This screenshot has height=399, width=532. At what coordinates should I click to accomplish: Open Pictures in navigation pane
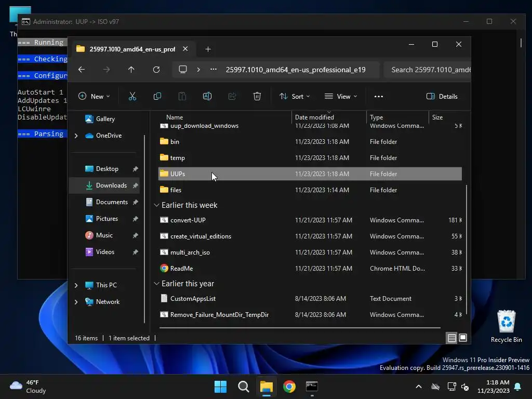pos(107,219)
